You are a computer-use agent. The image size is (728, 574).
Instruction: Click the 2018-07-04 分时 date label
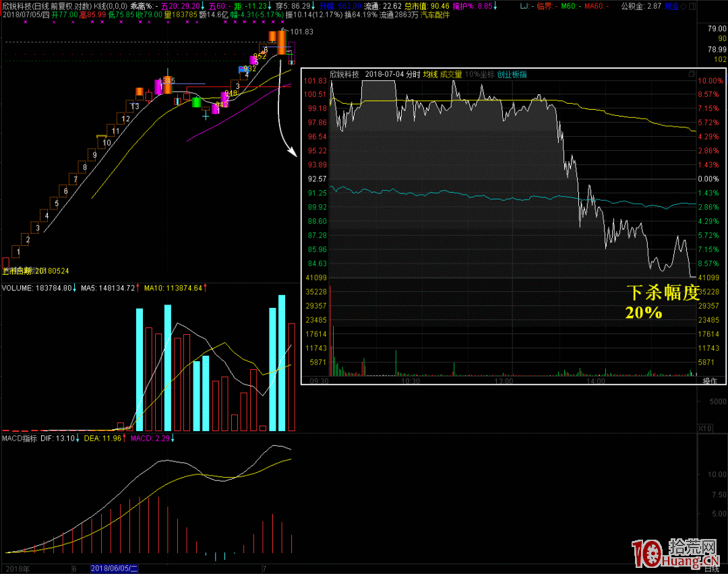[392, 74]
